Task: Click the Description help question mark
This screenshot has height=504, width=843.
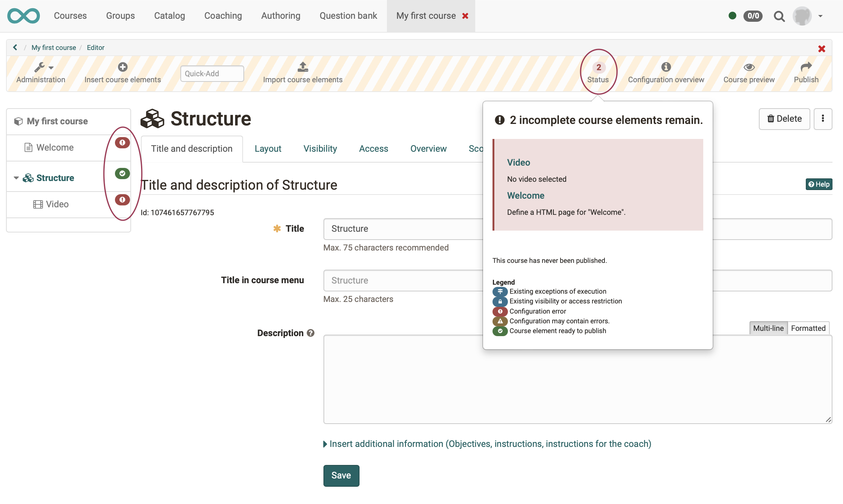Action: [x=310, y=333]
